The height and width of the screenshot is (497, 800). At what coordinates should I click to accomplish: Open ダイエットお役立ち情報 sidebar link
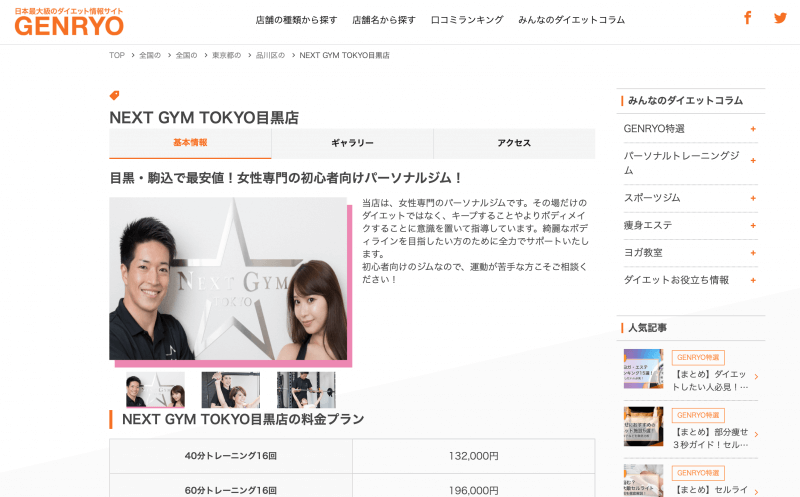[676, 280]
